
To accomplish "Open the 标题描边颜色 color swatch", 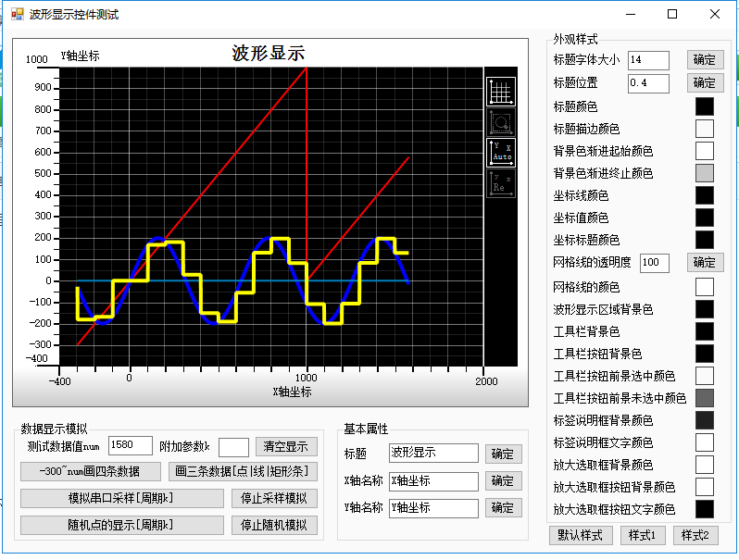I will pyautogui.click(x=705, y=129).
